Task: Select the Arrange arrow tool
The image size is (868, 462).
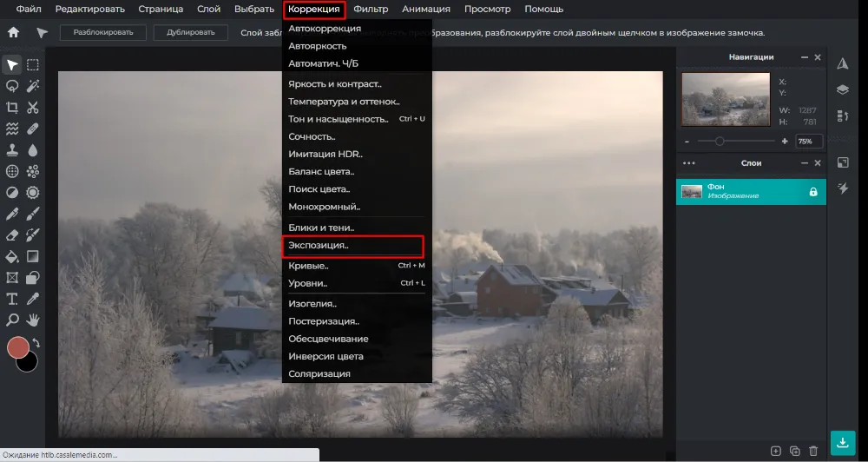Action: click(11, 65)
